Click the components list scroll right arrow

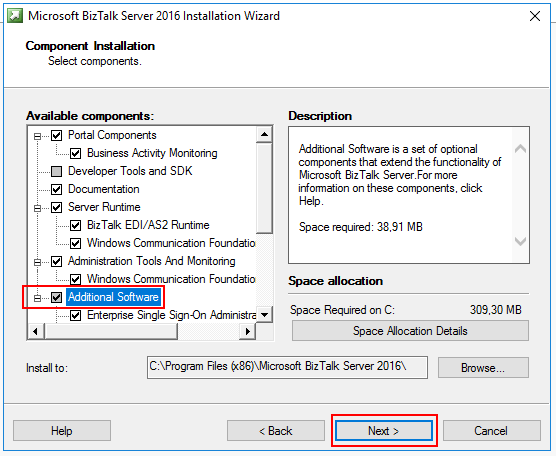(x=248, y=332)
